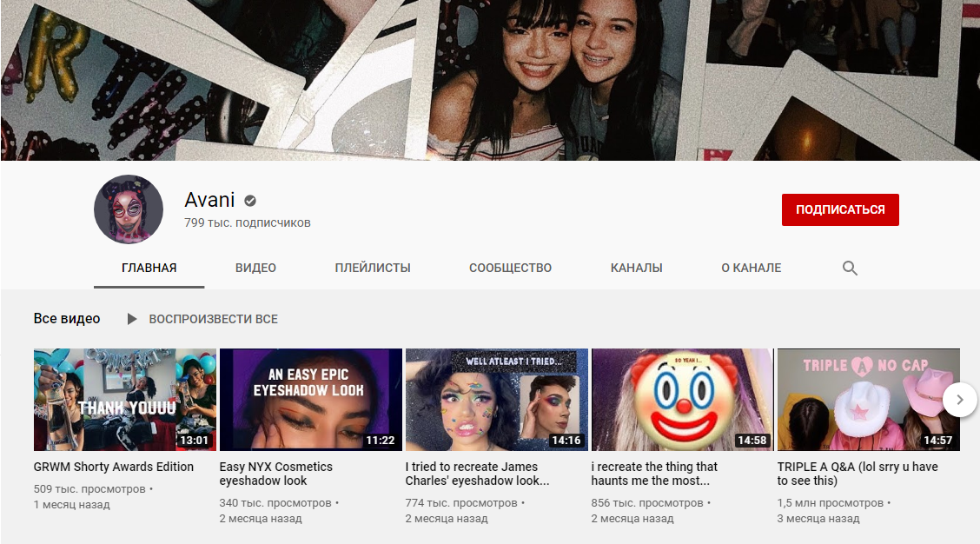Open the Все видео section link
The image size is (980, 544).
pos(67,319)
